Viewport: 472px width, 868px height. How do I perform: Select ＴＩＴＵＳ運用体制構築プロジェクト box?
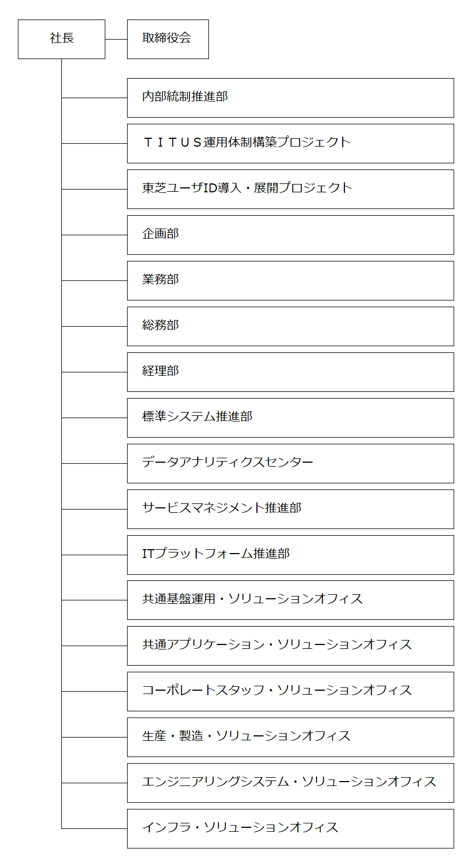(x=290, y=143)
